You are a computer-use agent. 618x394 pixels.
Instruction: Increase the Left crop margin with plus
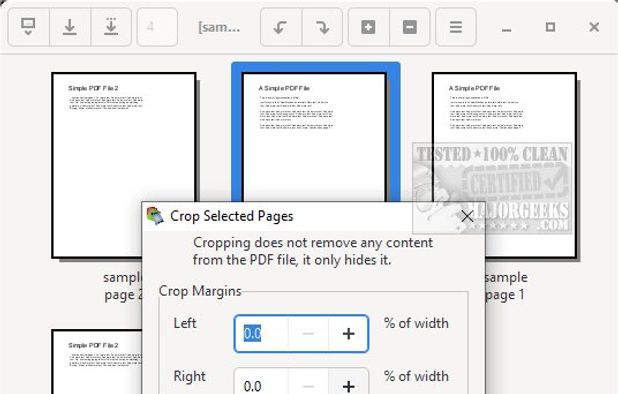(x=348, y=334)
